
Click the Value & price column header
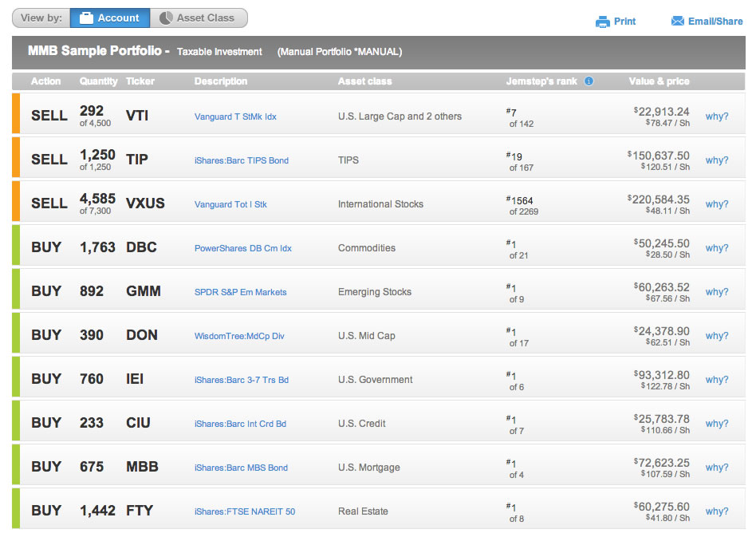point(659,81)
